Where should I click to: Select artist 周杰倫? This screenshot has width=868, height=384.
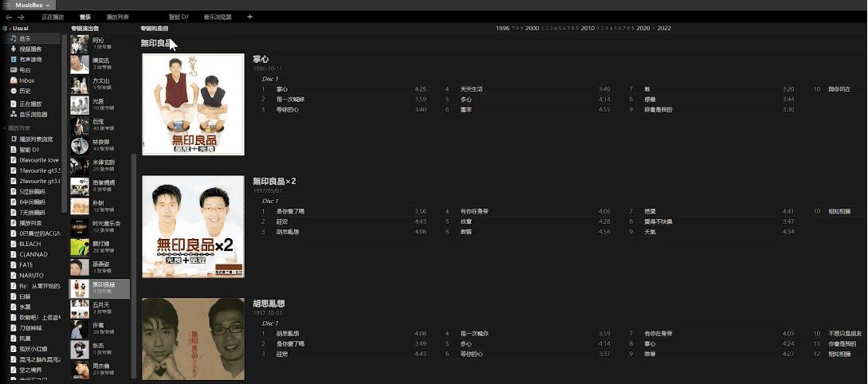pos(99,369)
